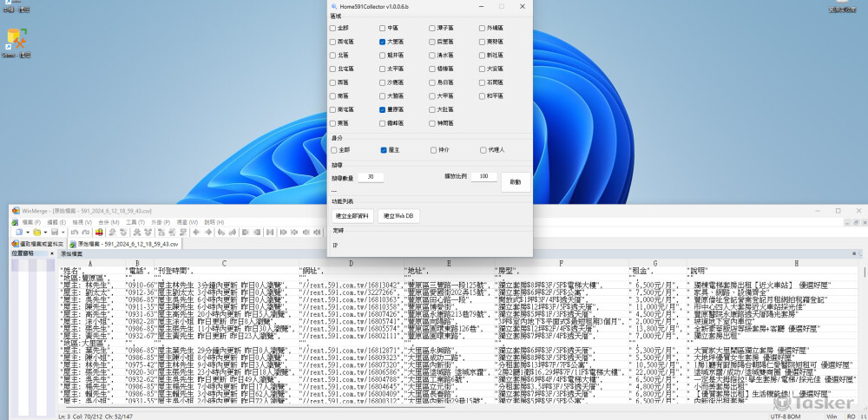Check the 代理人 checkbox
The height and width of the screenshot is (420, 868).
tap(483, 150)
